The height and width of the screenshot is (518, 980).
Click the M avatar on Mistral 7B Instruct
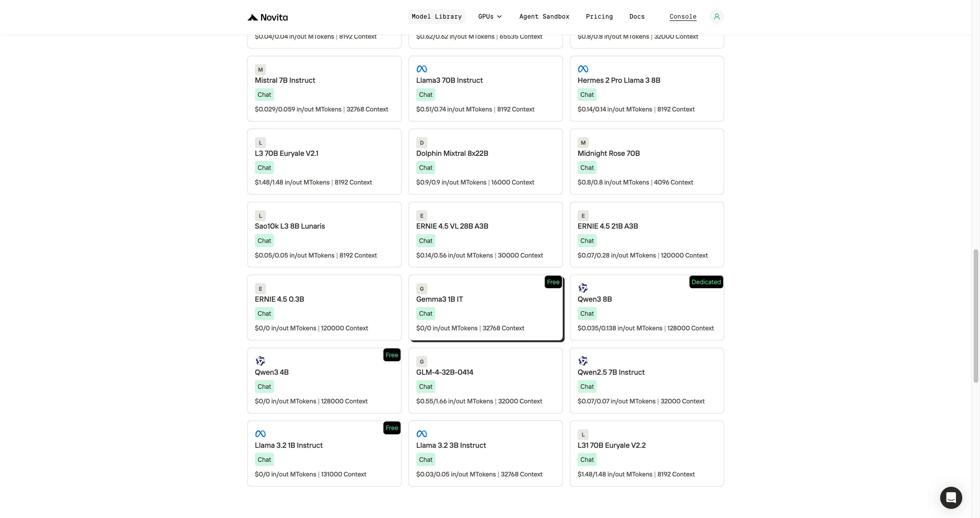[260, 70]
